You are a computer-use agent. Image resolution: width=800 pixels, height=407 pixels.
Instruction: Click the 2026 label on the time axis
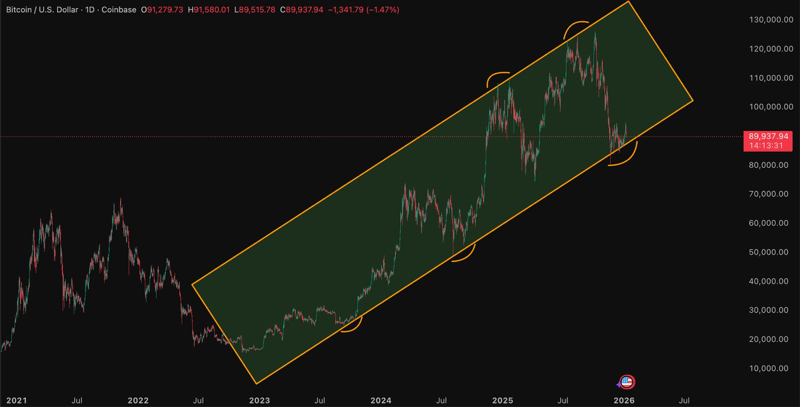pyautogui.click(x=624, y=399)
